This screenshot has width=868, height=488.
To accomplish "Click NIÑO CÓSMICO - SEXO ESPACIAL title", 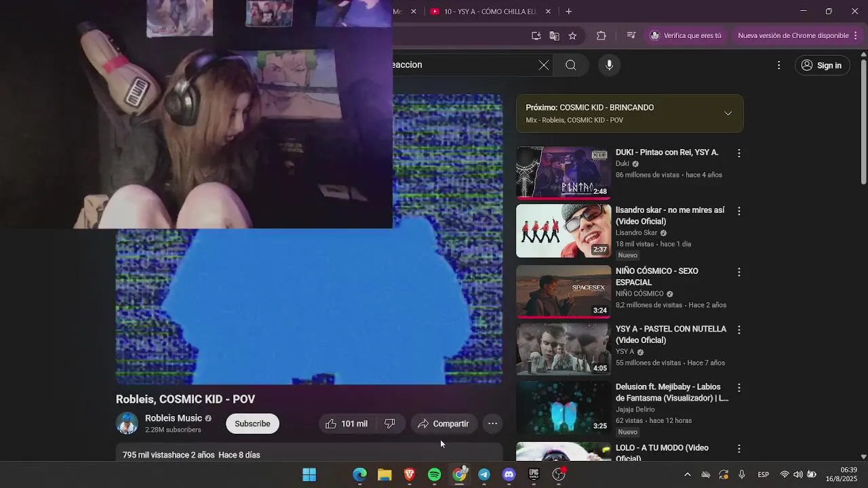I will 656,277.
